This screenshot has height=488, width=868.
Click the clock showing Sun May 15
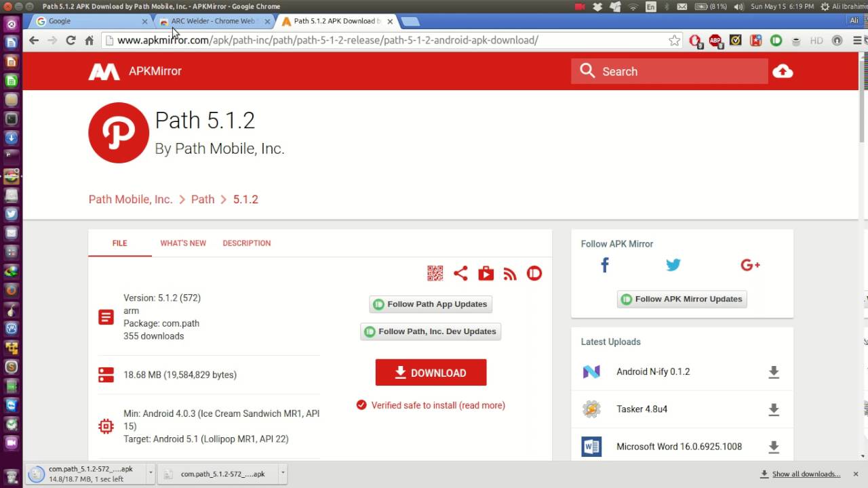[x=782, y=6]
